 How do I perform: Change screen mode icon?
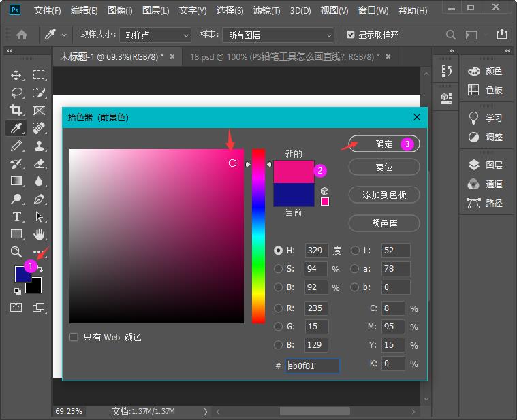[39, 307]
